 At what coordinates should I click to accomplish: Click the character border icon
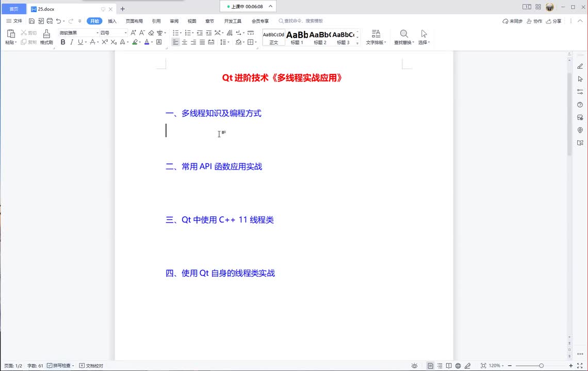(x=159, y=42)
